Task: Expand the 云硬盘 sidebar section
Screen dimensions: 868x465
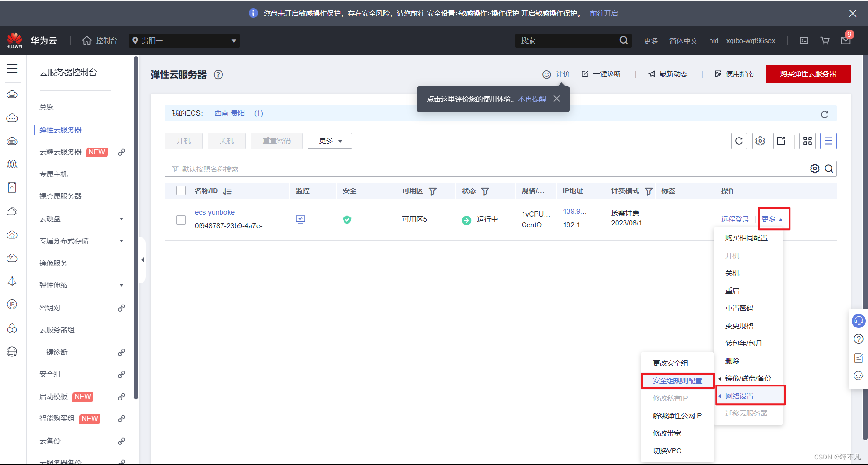Action: click(x=122, y=219)
